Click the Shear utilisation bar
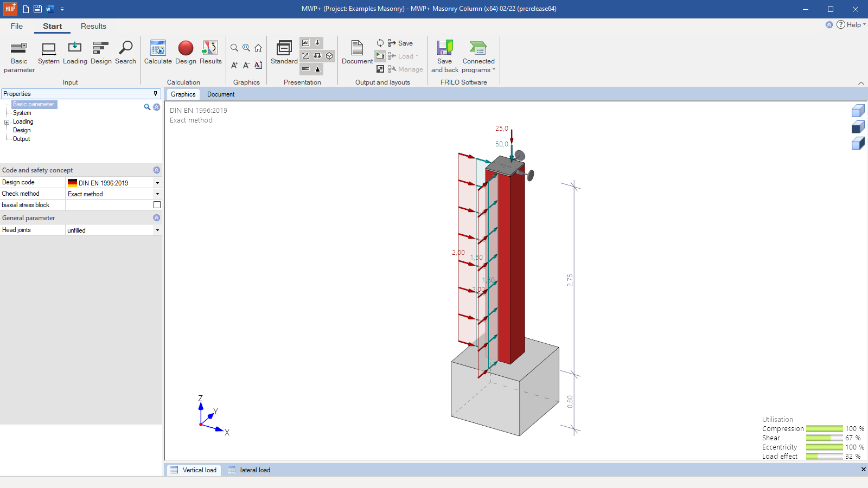Image resolution: width=868 pixels, height=488 pixels. pos(824,438)
